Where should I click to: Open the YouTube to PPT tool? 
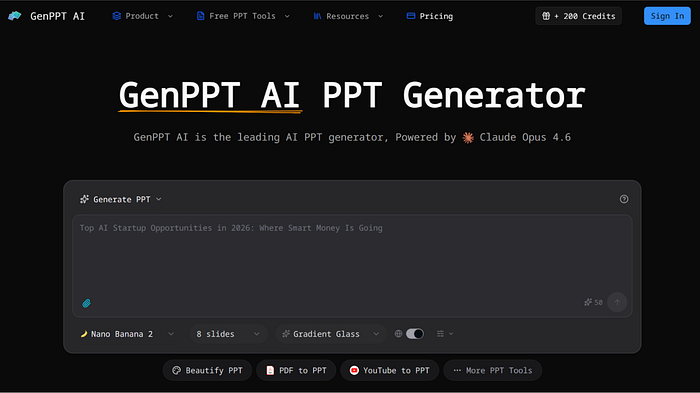click(x=389, y=371)
